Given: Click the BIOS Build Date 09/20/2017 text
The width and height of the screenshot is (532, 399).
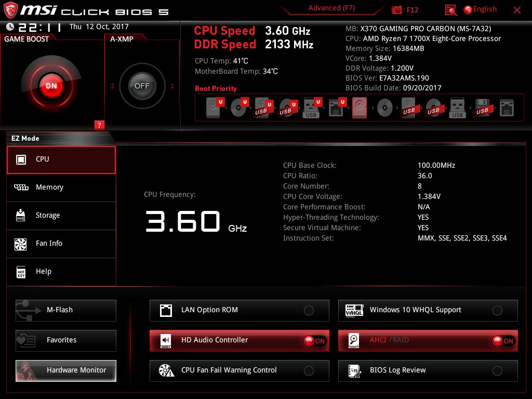Looking at the screenshot, I should coord(393,88).
